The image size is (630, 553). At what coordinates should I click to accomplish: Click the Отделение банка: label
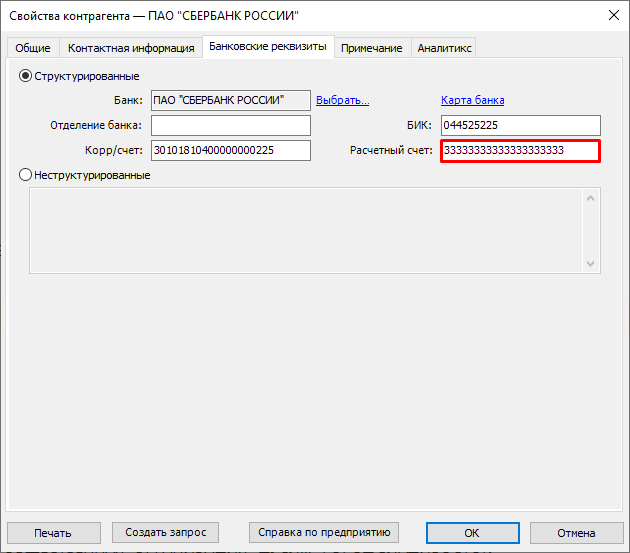coord(96,125)
